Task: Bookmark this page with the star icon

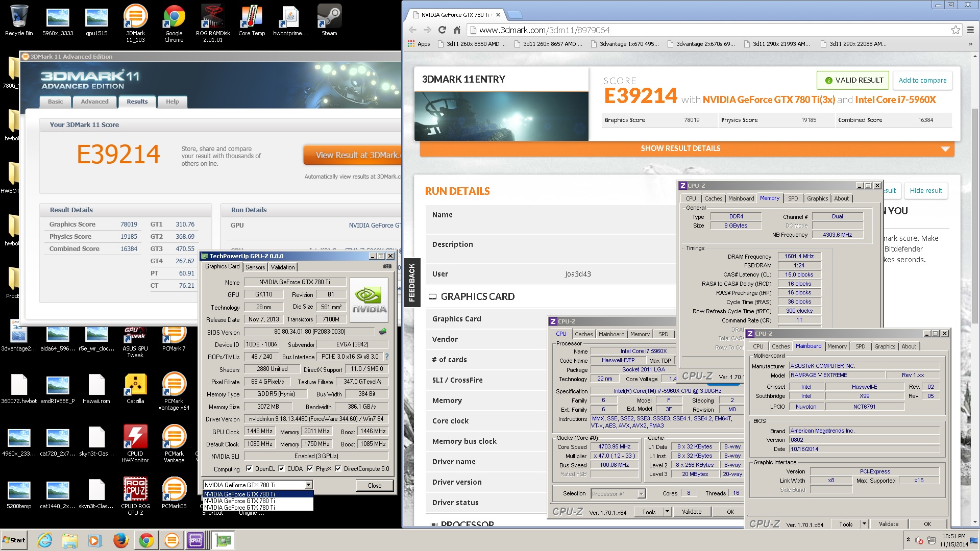Action: point(955,30)
